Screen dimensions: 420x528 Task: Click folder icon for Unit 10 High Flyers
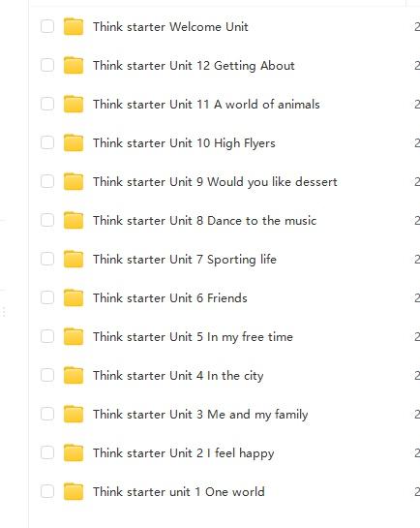[74, 142]
